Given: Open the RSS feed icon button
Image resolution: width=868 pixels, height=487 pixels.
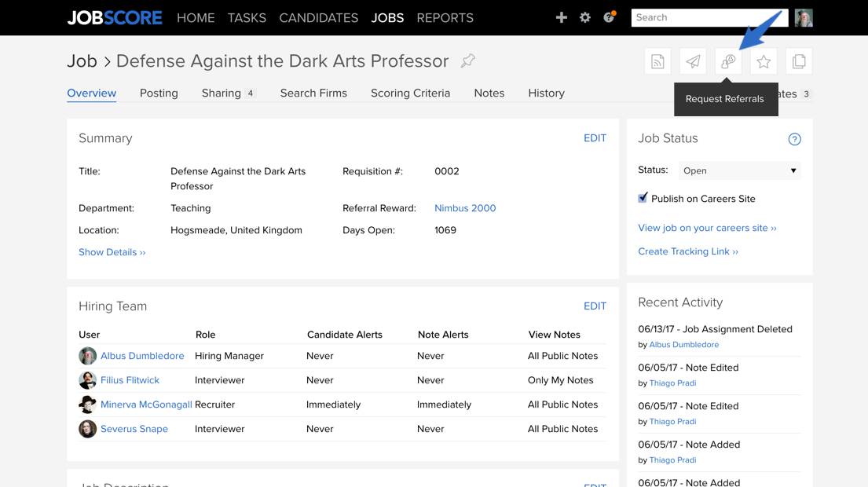Looking at the screenshot, I should (657, 61).
